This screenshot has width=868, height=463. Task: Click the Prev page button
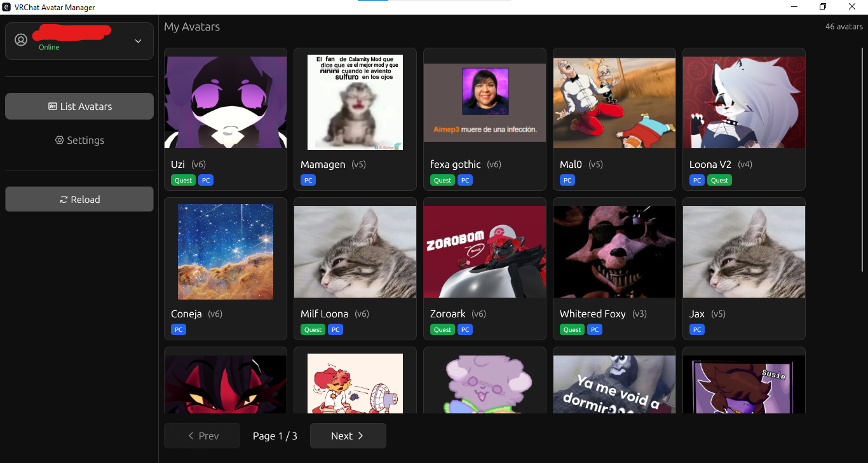[x=202, y=436]
